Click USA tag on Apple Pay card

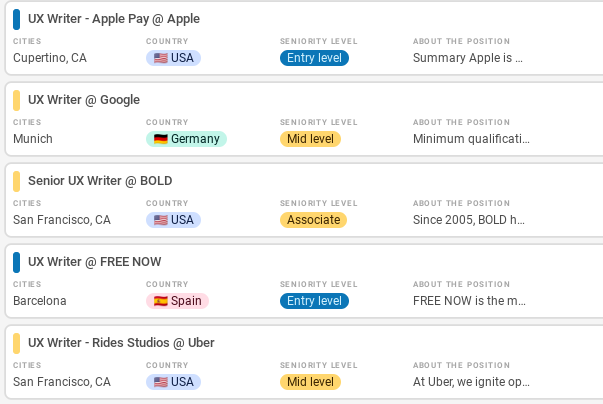[x=173, y=58]
